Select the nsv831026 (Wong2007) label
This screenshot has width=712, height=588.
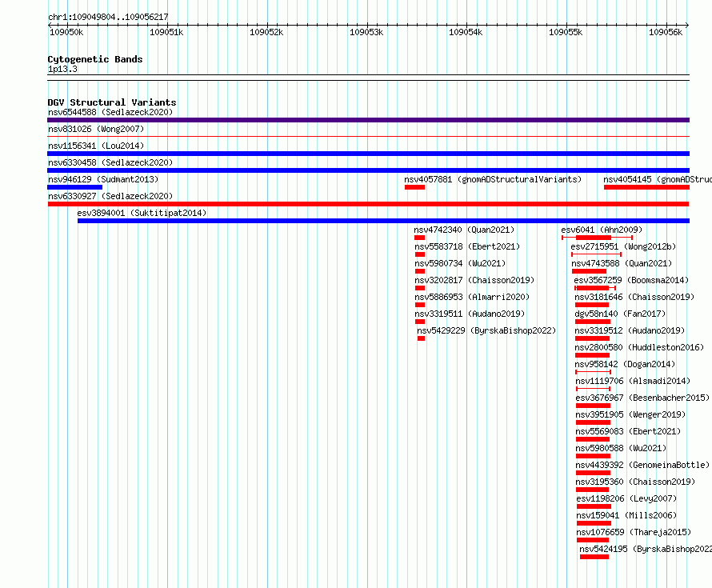[x=96, y=129]
